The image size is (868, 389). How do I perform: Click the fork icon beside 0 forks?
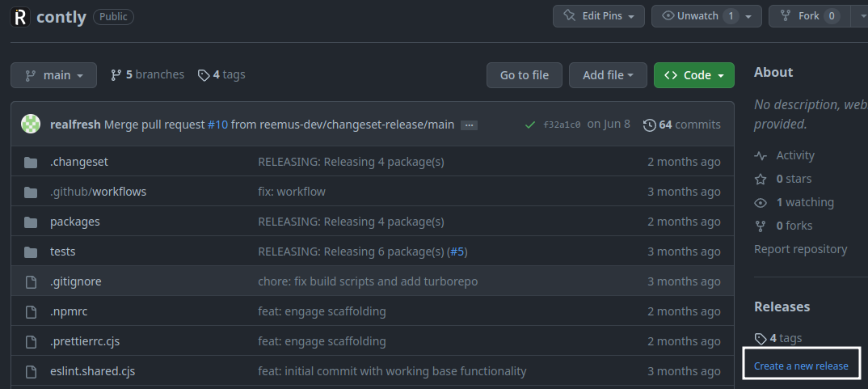[x=761, y=226]
